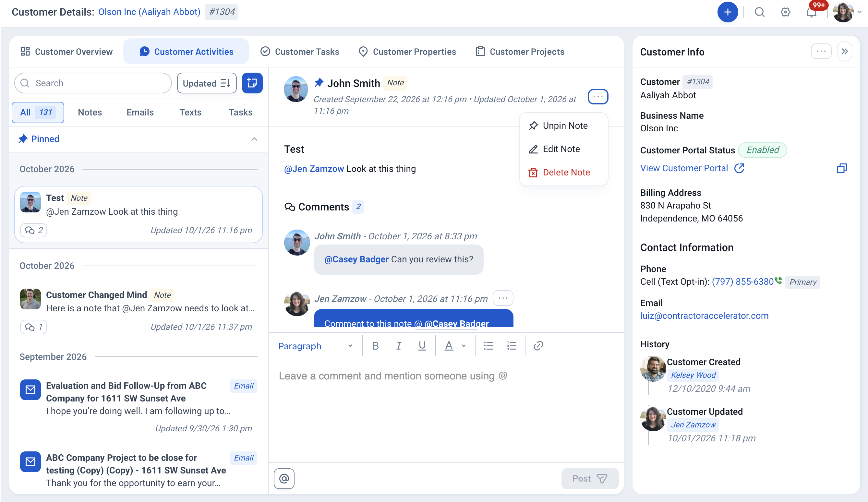The image size is (868, 502).
Task: Open View Customer Portal link
Action: [692, 168]
